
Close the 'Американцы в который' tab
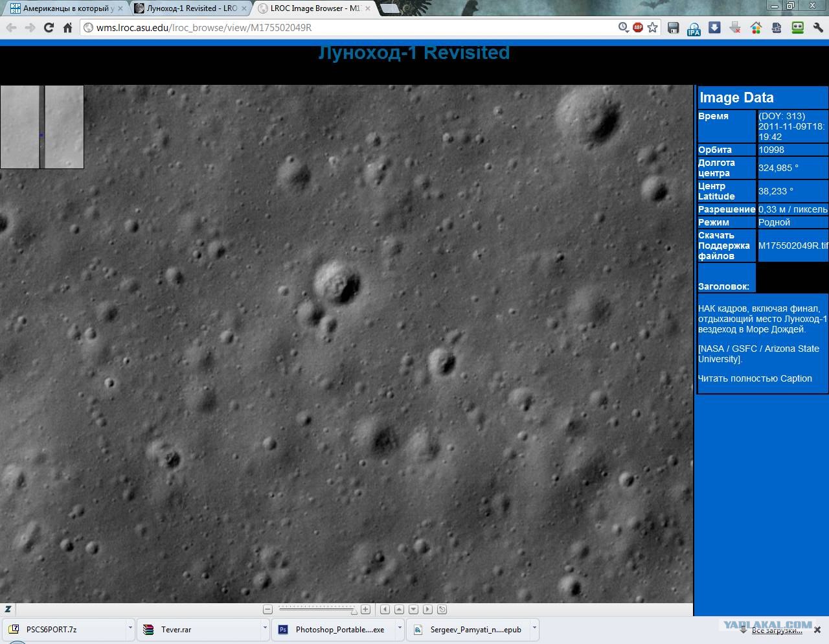click(x=120, y=8)
